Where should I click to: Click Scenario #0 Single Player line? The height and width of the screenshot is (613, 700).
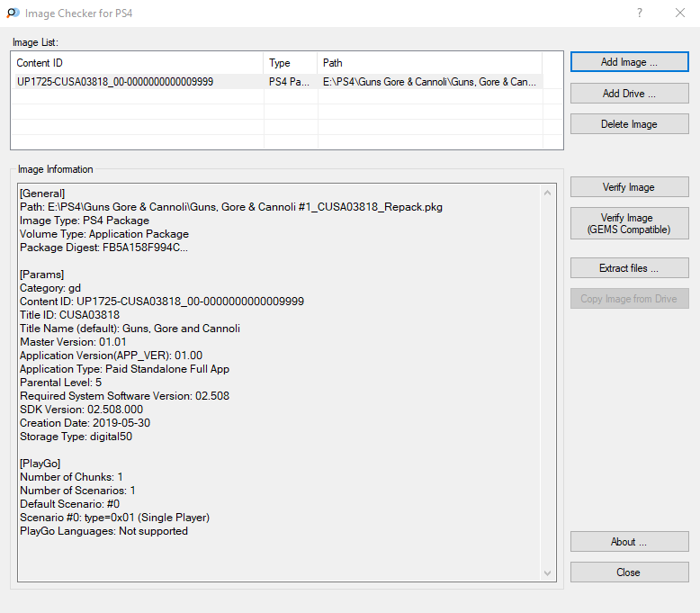tap(115, 518)
